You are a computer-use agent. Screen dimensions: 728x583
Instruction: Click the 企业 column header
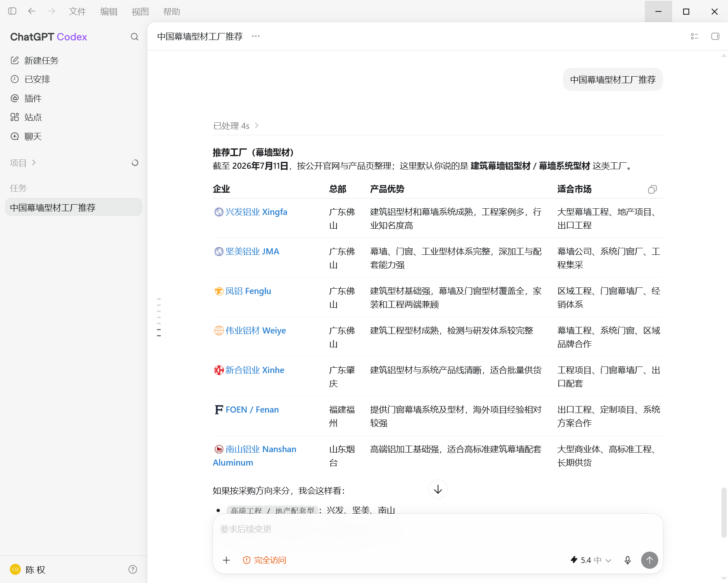[x=221, y=189]
